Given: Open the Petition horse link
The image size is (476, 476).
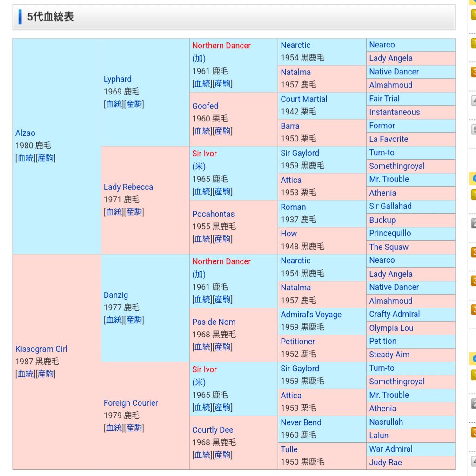Looking at the screenshot, I should coord(382,341).
